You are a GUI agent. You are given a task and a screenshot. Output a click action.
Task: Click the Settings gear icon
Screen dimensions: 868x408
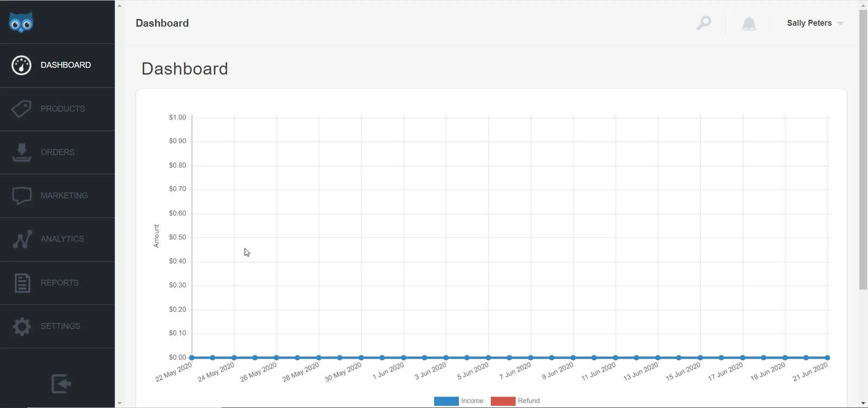(22, 326)
